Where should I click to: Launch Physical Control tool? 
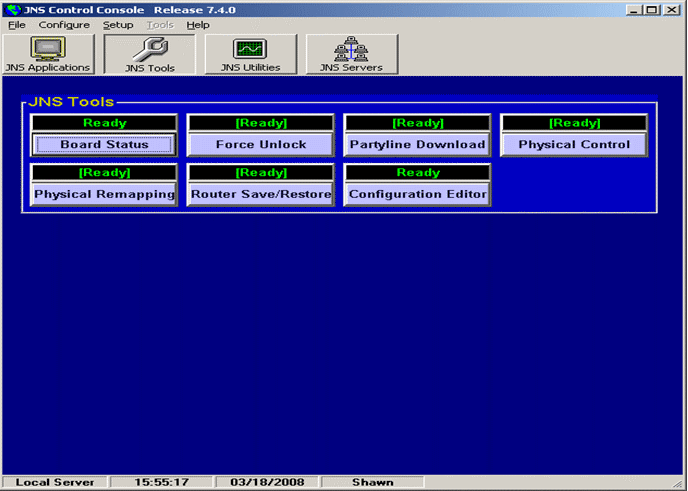coord(574,144)
